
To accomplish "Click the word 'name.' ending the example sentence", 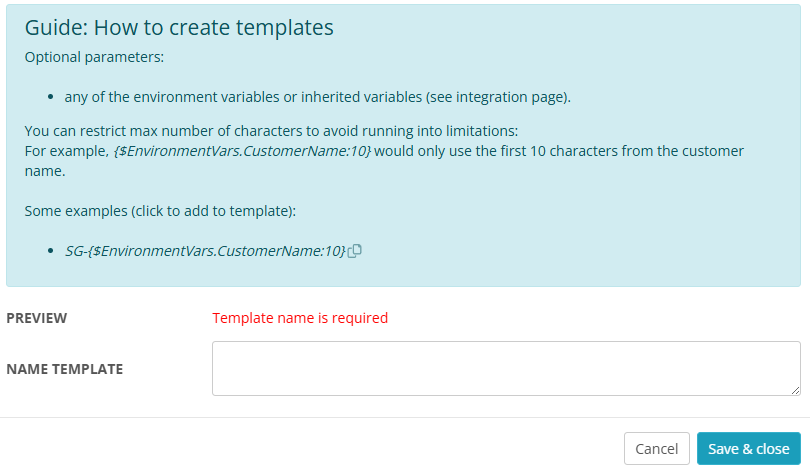I will pyautogui.click(x=45, y=171).
